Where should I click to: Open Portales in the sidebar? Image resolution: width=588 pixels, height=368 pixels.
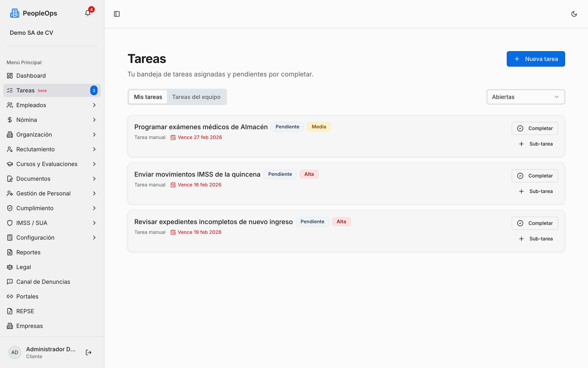[x=52, y=296]
